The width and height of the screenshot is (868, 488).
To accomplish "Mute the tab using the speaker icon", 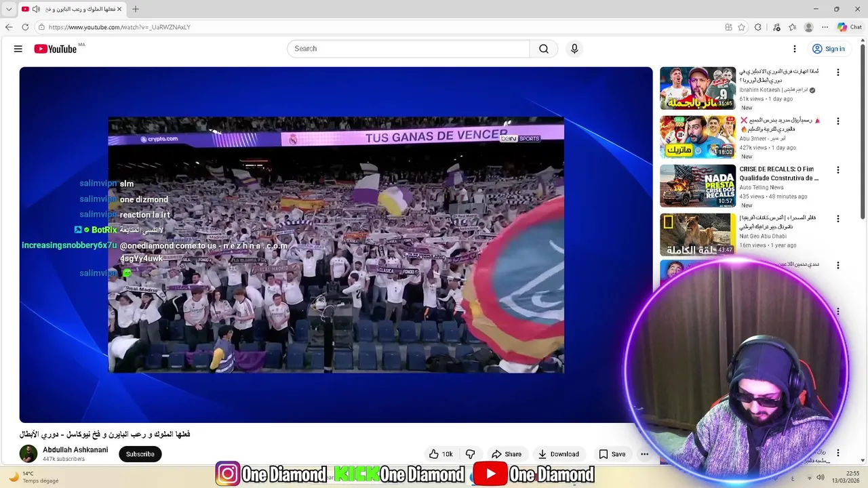I will (36, 9).
